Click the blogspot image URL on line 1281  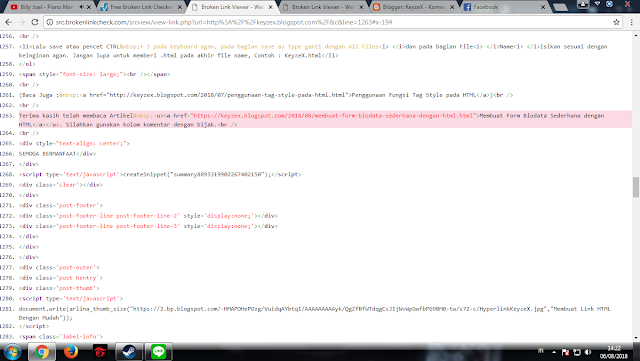(x=337, y=309)
